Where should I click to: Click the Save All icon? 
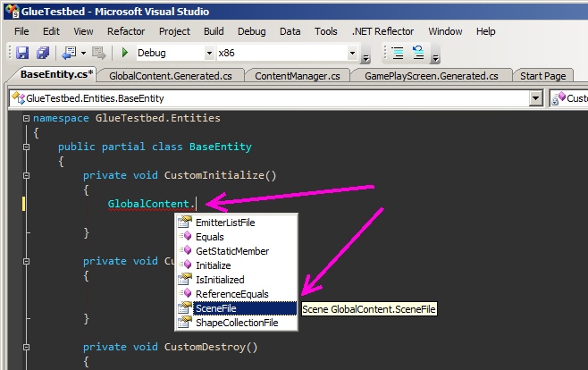coord(43,53)
